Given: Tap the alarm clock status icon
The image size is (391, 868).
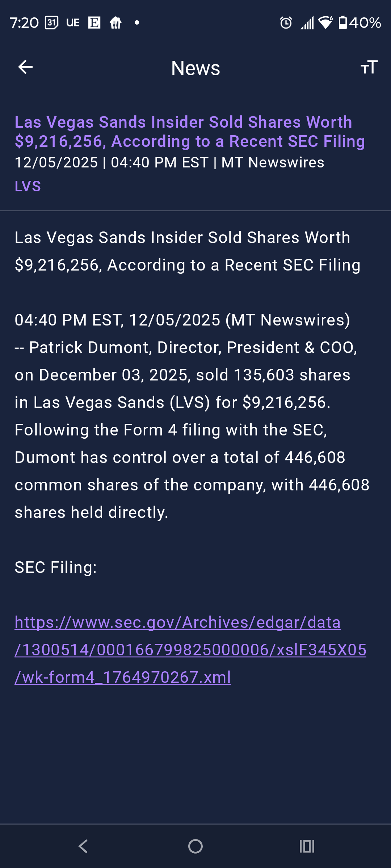Looking at the screenshot, I should tap(286, 23).
